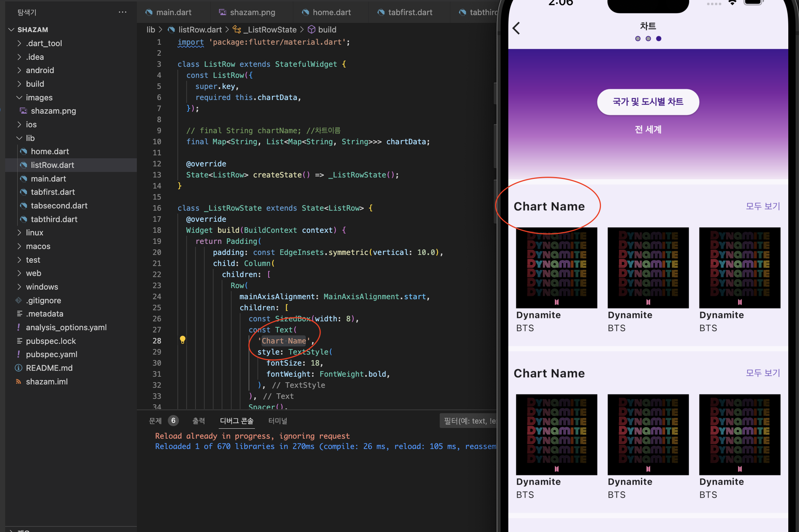Tap 모두 보기 for second chart
The height and width of the screenshot is (532, 799).
pos(763,373)
